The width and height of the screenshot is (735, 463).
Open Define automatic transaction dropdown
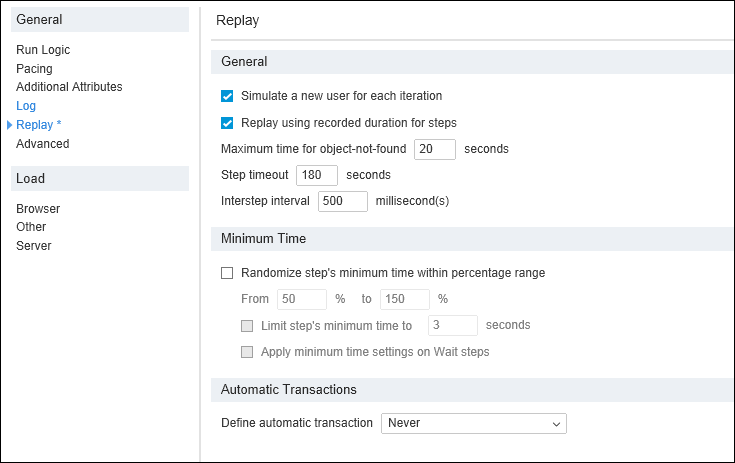point(474,423)
